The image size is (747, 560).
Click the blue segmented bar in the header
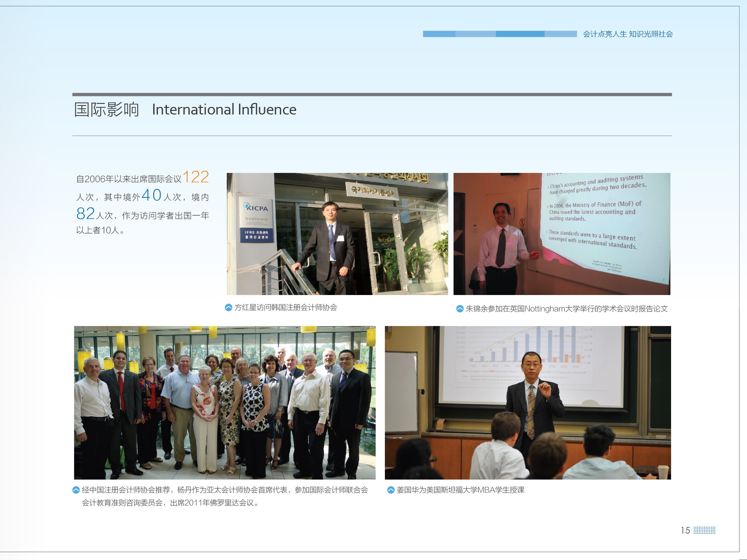point(500,34)
